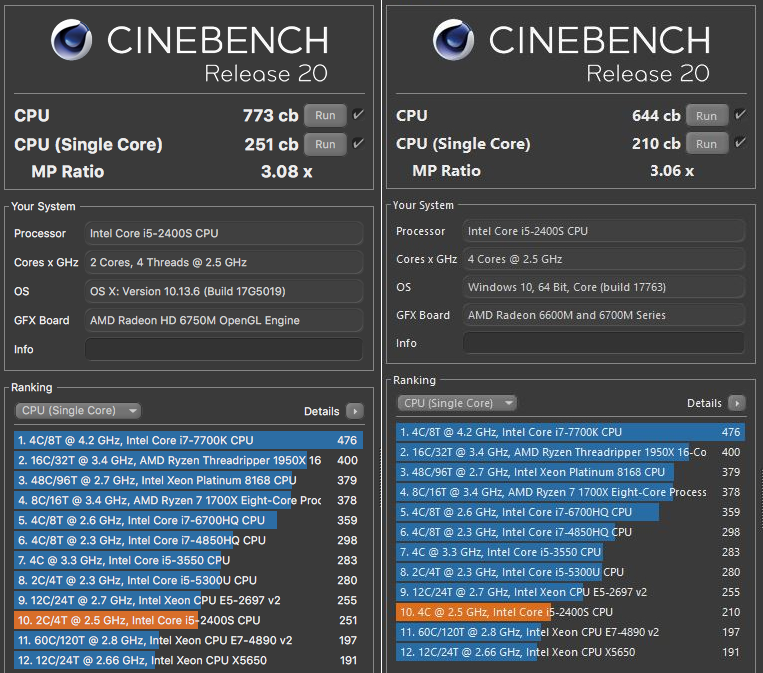Image resolution: width=763 pixels, height=673 pixels.
Task: Open ranking dropdown in left window
Action: click(x=78, y=411)
